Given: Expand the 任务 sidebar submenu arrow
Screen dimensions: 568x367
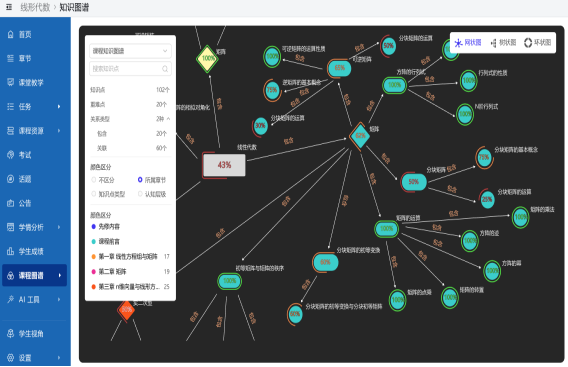Looking at the screenshot, I should [59, 107].
